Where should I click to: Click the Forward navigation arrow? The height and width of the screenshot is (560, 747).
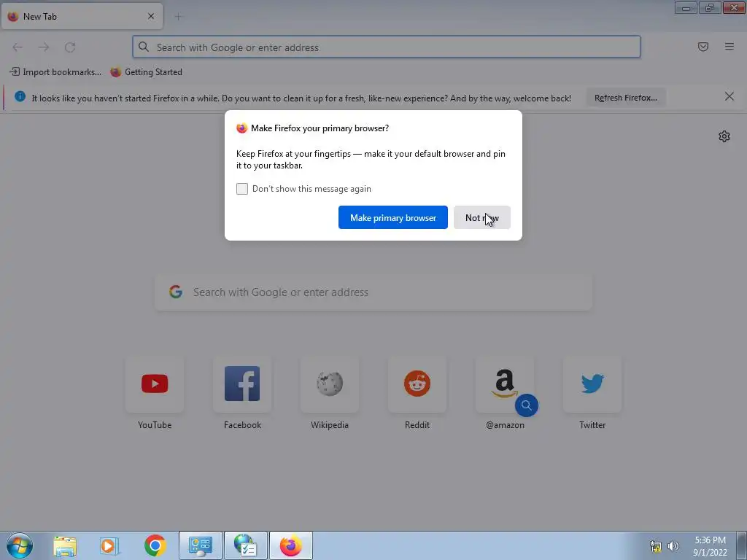[x=44, y=47]
